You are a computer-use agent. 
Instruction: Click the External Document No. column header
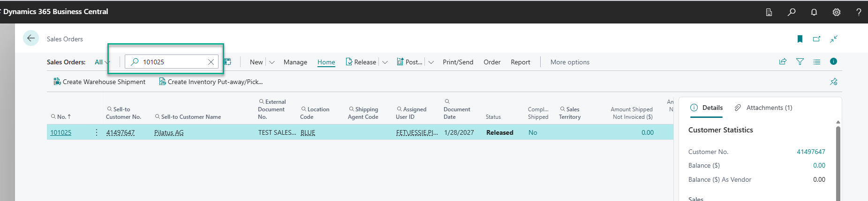[x=272, y=109]
